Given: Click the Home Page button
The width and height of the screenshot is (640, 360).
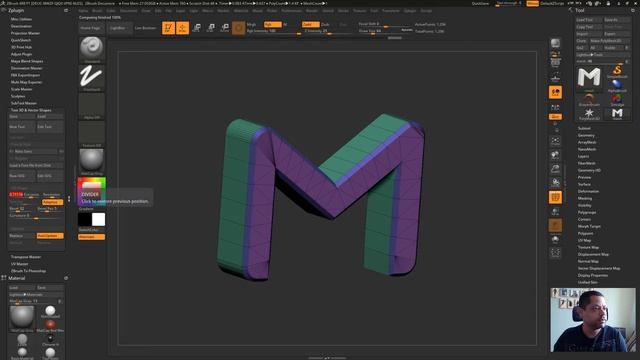Looking at the screenshot, I should coord(91,28).
